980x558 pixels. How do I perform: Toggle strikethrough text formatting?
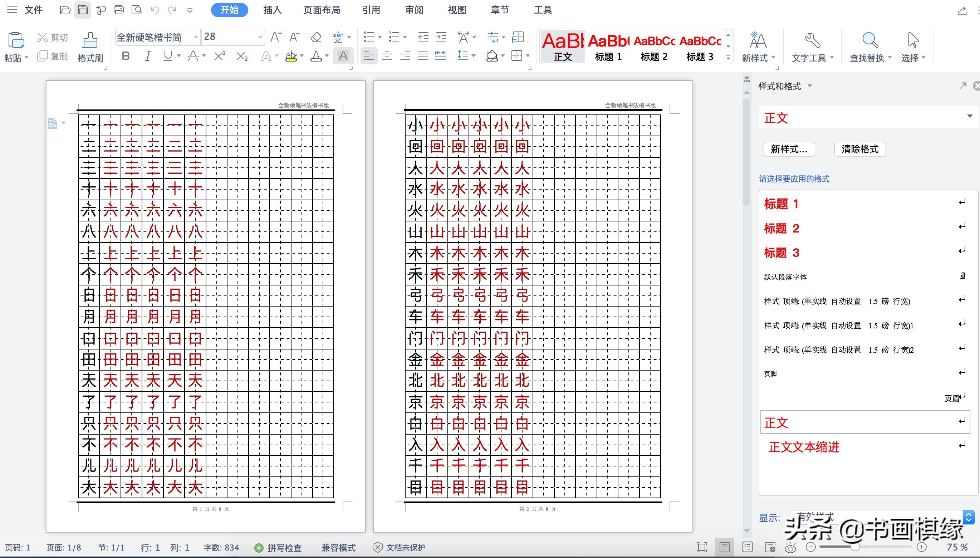[x=193, y=57]
